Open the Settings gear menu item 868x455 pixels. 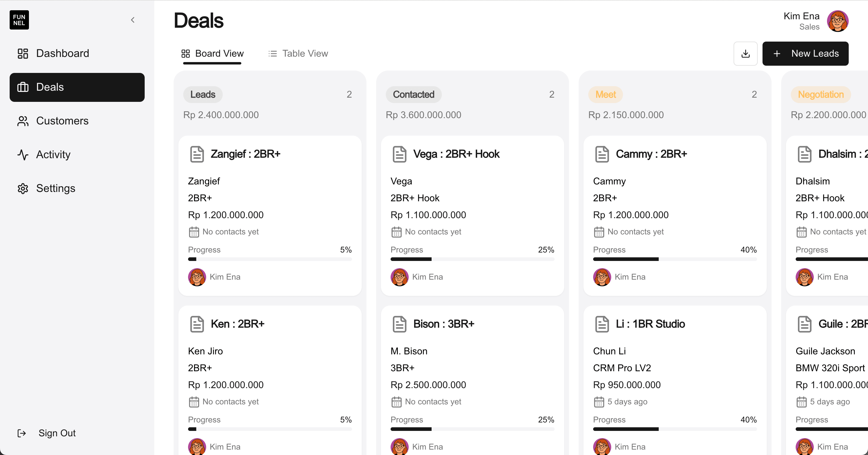[x=77, y=188]
